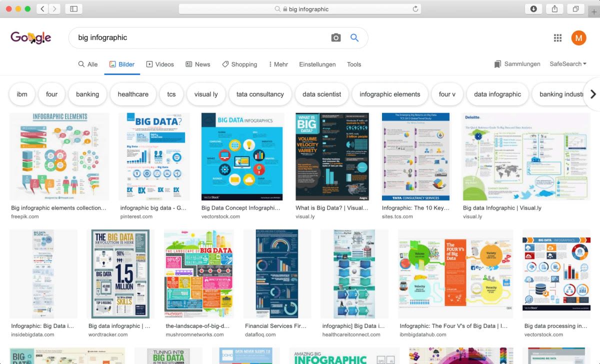Select the data scientist chip
The width and height of the screenshot is (600, 364).
point(322,94)
